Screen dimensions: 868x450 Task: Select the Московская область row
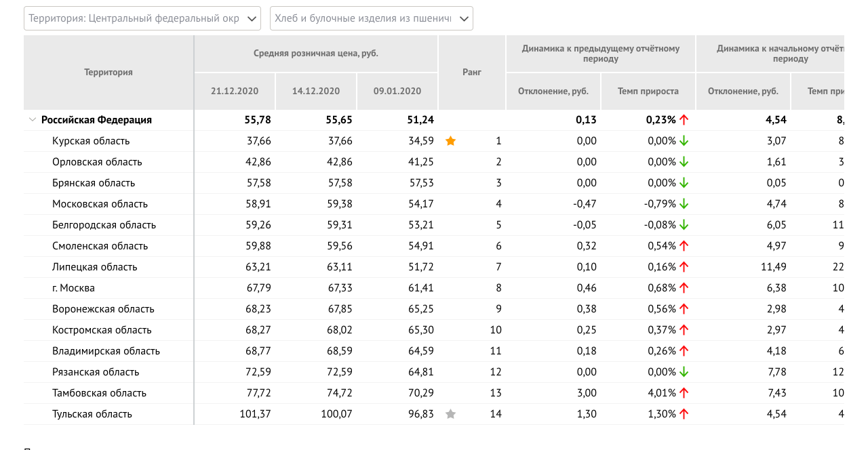[434, 204]
